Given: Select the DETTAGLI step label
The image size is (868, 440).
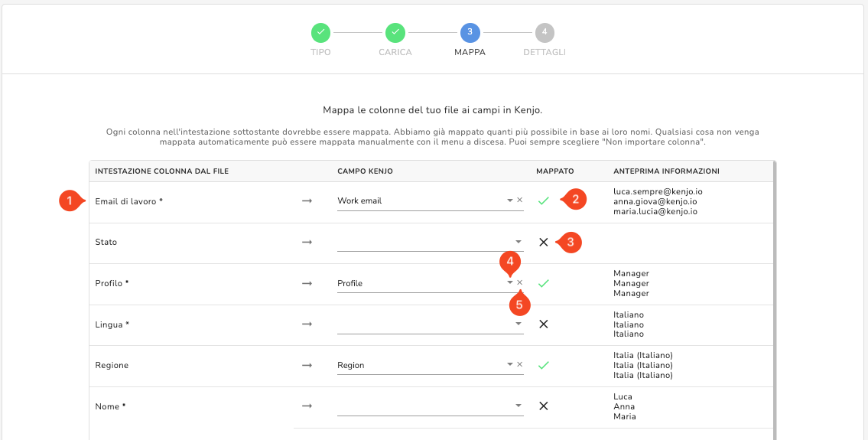Looking at the screenshot, I should point(545,52).
